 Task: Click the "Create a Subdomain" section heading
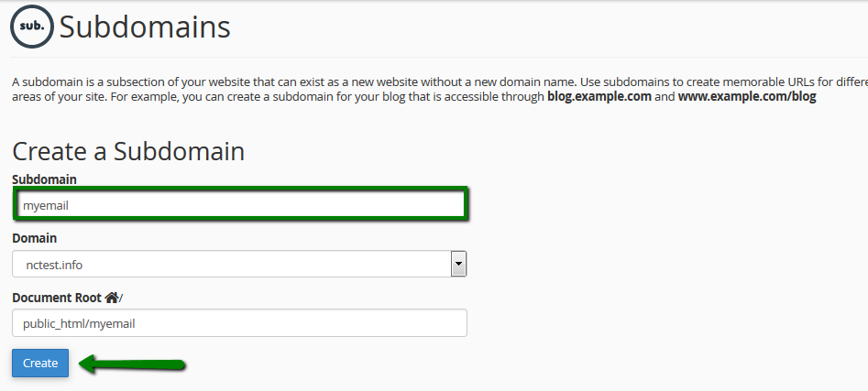coord(128,151)
